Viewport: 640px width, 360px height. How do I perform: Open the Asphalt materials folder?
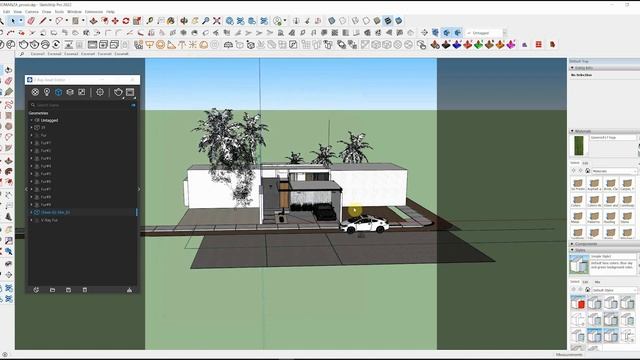pos(594,184)
